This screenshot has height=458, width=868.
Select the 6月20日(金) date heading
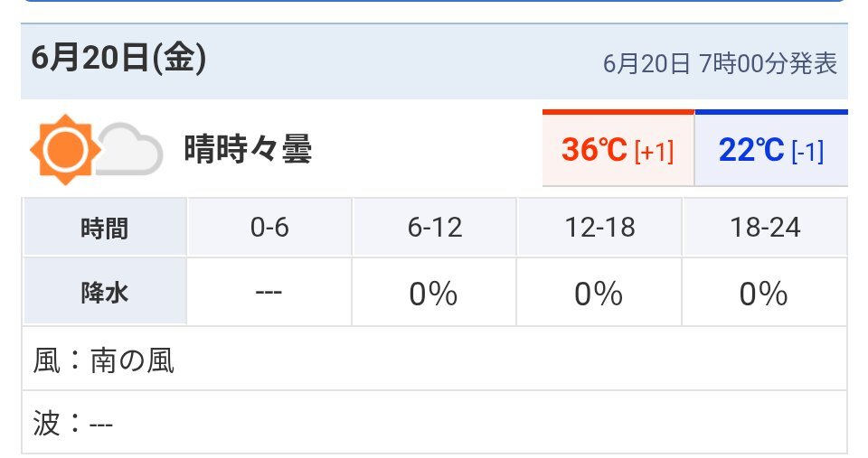pos(118,58)
